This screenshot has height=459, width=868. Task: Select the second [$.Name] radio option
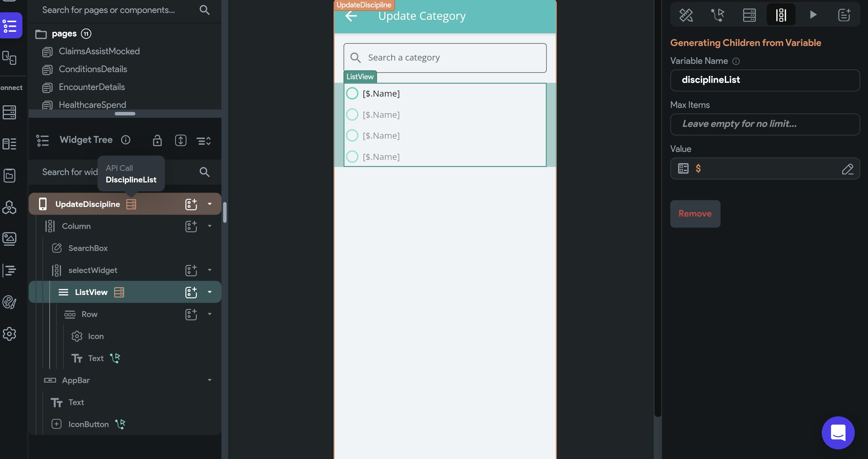click(x=352, y=114)
